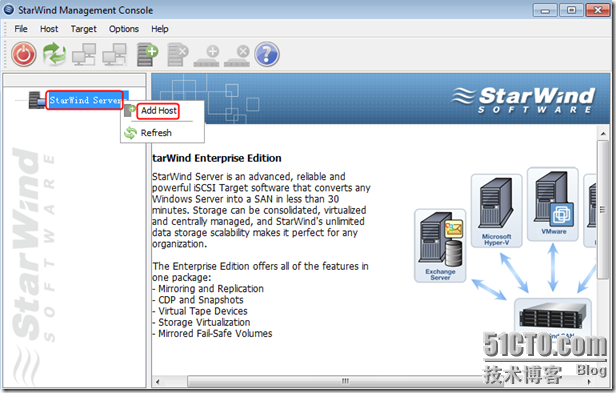Minimize the StarWind Management Console window
Image resolution: width=616 pixels, height=393 pixels.
(x=545, y=10)
